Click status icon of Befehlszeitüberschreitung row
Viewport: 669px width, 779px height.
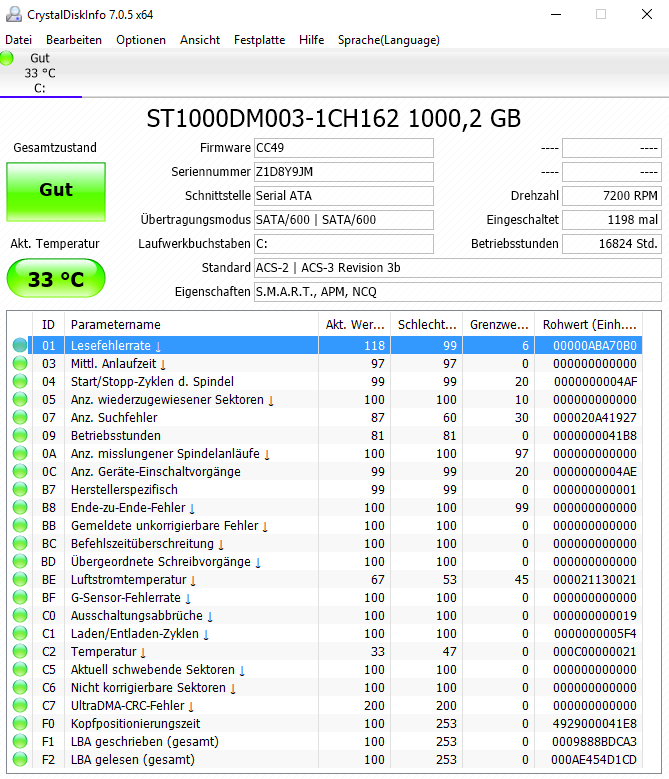click(20, 544)
